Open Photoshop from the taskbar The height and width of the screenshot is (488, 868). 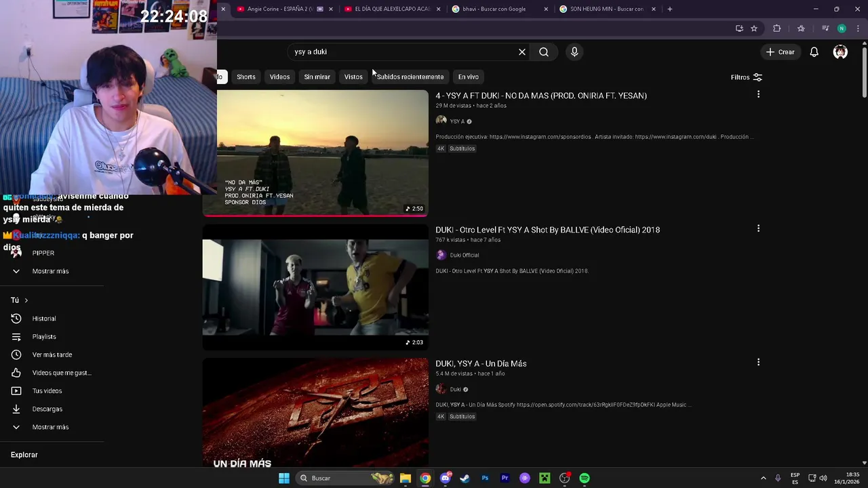tap(485, 479)
